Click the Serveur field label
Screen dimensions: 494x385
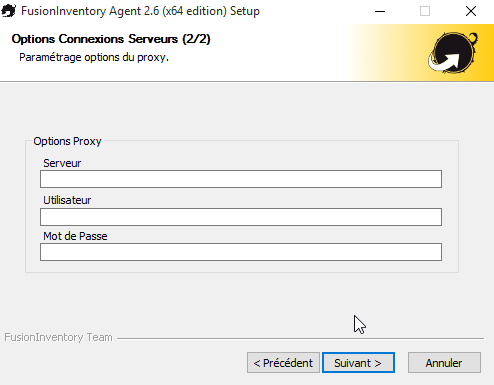click(62, 163)
